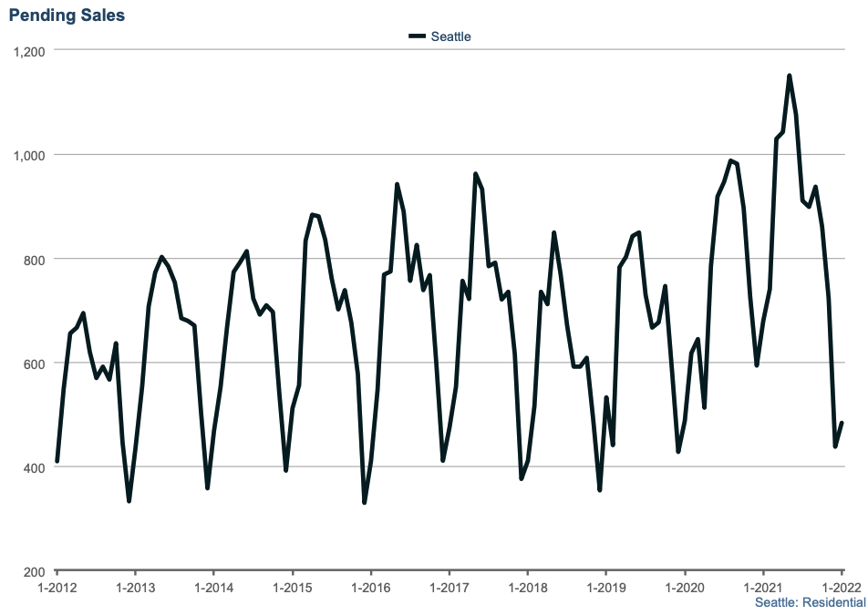Select the 1-2018 x-axis tick label
The image size is (868, 615).
pos(527,588)
